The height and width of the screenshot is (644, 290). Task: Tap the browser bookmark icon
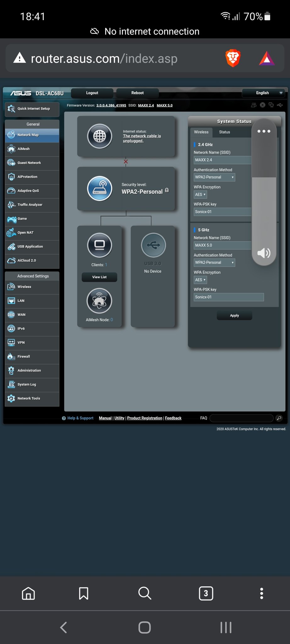(83, 593)
